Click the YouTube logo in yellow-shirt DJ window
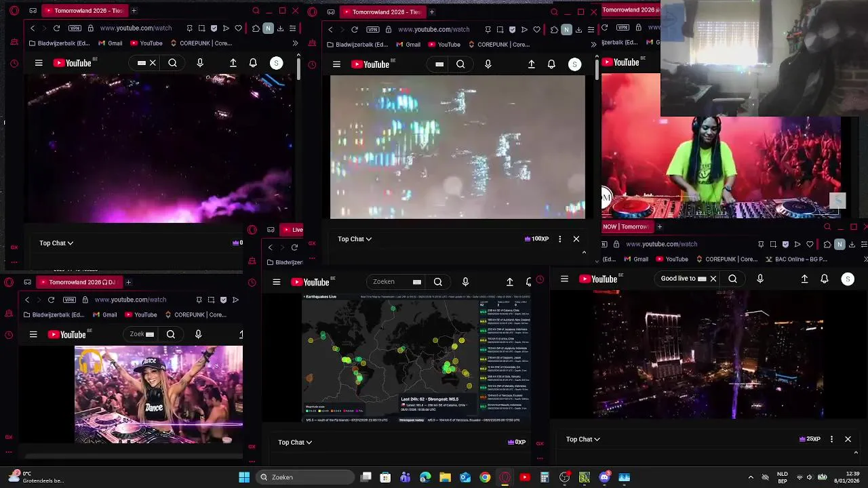Viewport: 868px width, 488px height. [620, 62]
